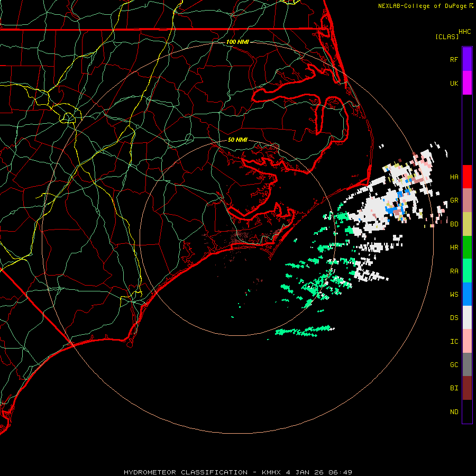Click the RA bright green legend swatch
This screenshot has width=476, height=476.
pos(467,271)
